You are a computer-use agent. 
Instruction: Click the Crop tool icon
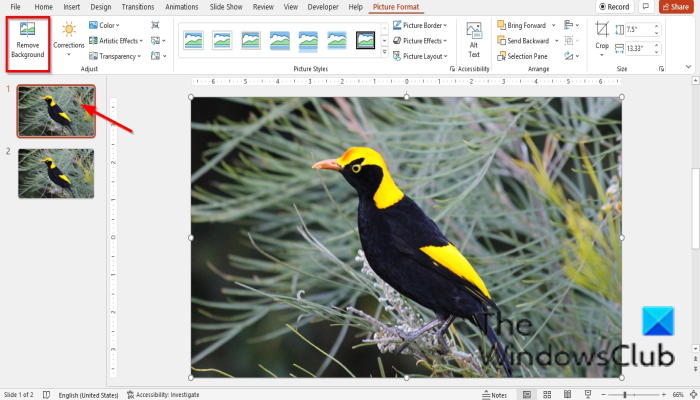point(602,30)
